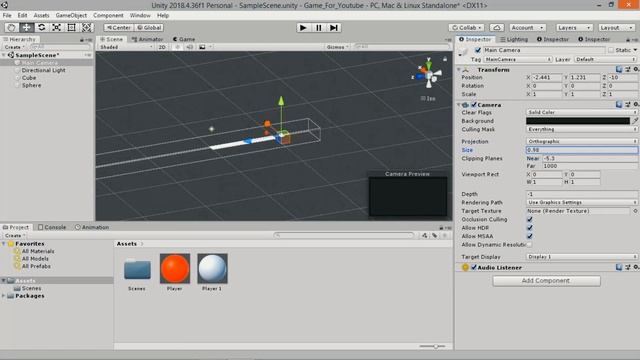
Task: Toggle the Static checkbox
Action: tap(611, 50)
